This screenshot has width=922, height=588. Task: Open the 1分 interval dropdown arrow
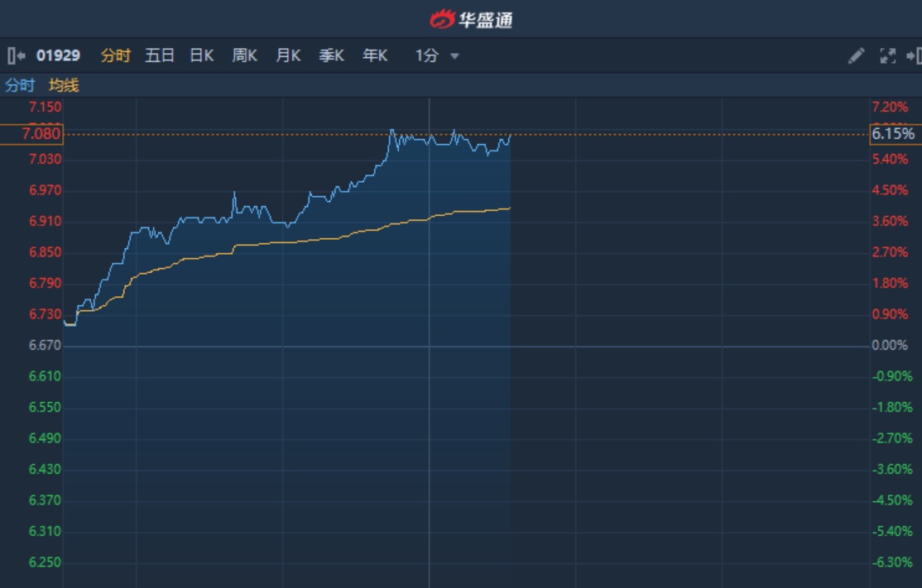point(454,56)
